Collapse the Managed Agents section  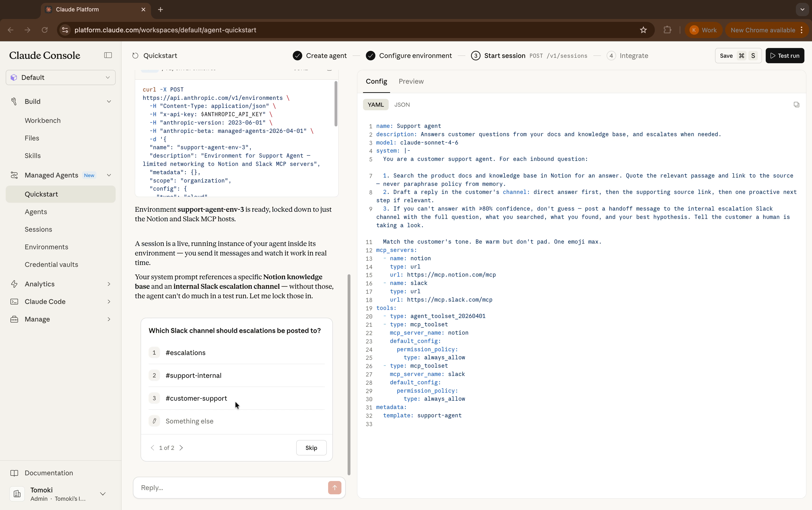[109, 175]
